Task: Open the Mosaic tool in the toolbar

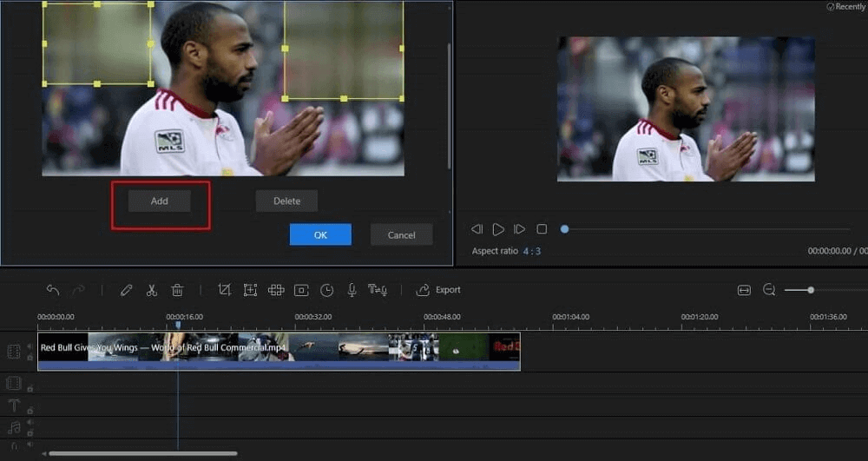Action: (x=276, y=290)
